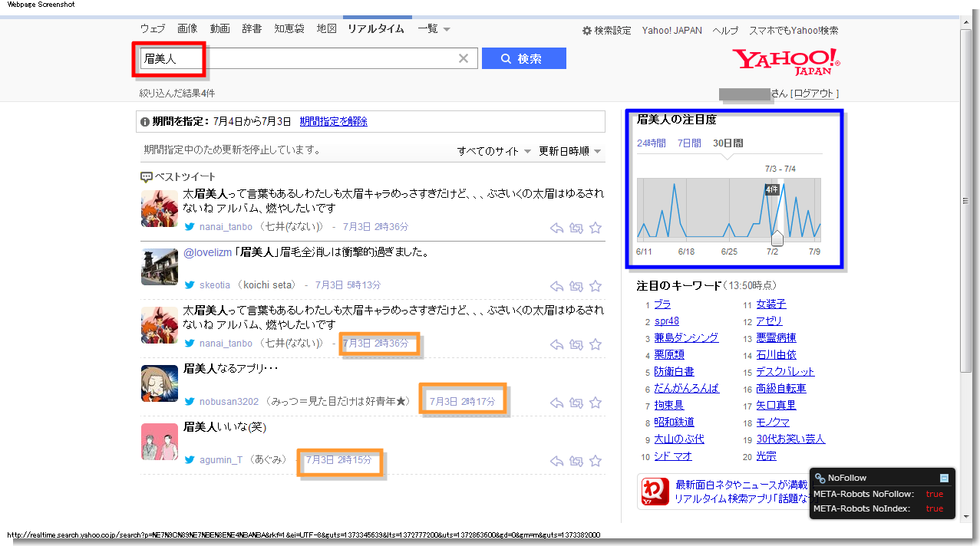Image resolution: width=980 pixels, height=546 pixels.
Task: Open the skeotia username link
Action: point(215,285)
